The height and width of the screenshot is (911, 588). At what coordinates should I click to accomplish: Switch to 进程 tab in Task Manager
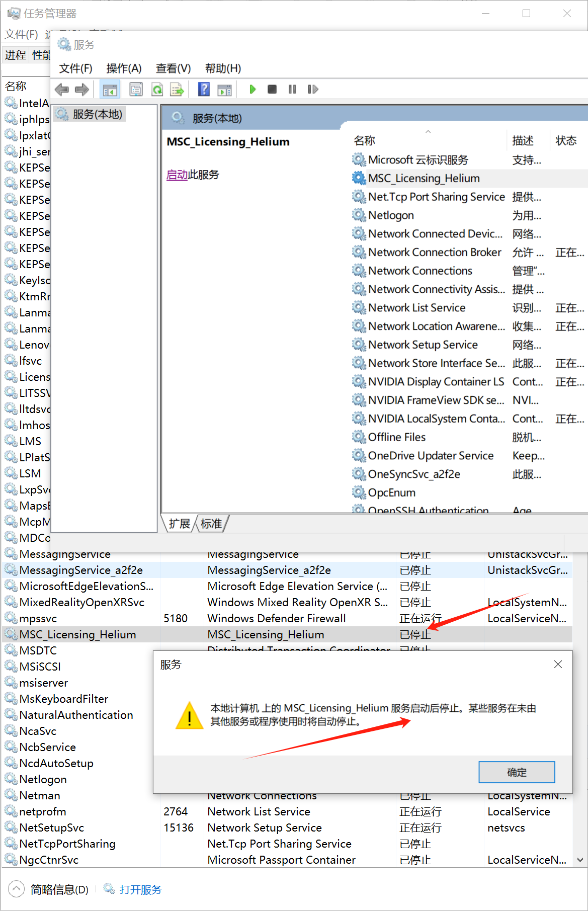click(16, 55)
